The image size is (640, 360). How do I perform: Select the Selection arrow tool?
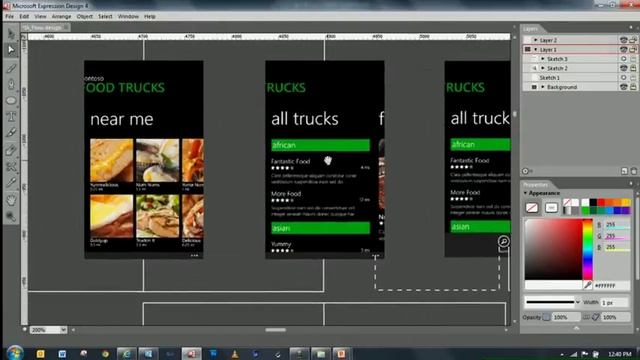pyautogui.click(x=11, y=34)
